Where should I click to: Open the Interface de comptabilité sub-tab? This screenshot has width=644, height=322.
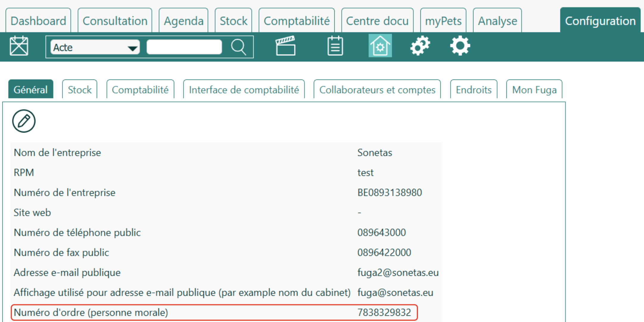244,90
